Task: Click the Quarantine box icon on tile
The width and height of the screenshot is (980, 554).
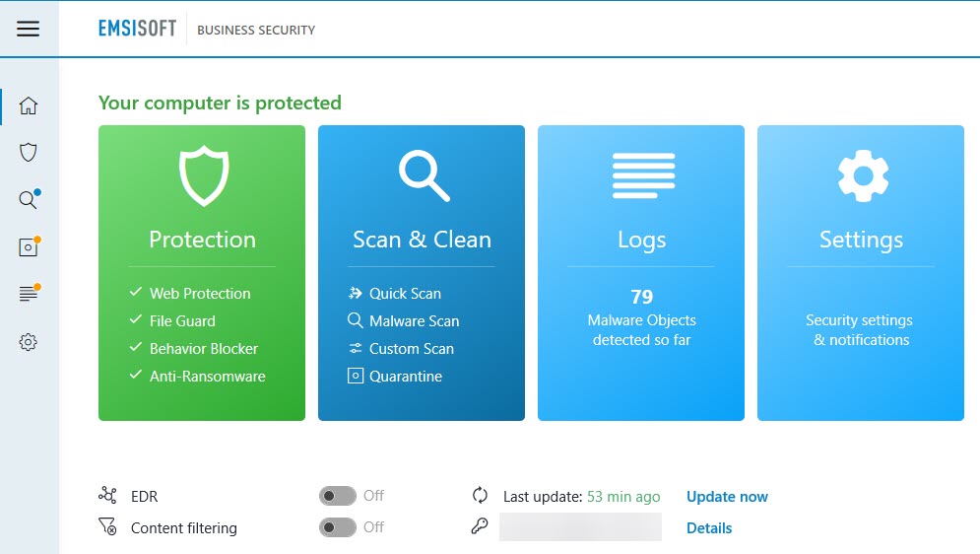Action: click(x=355, y=376)
